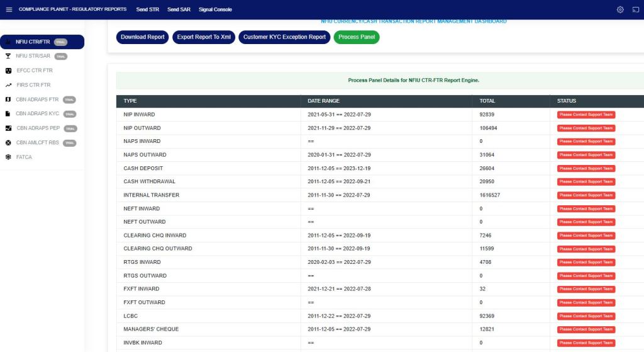Click the FATCA snowflake icon

coord(8,157)
